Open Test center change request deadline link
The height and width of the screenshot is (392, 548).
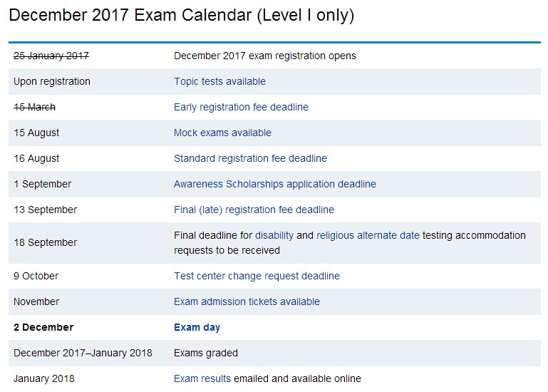click(x=257, y=276)
